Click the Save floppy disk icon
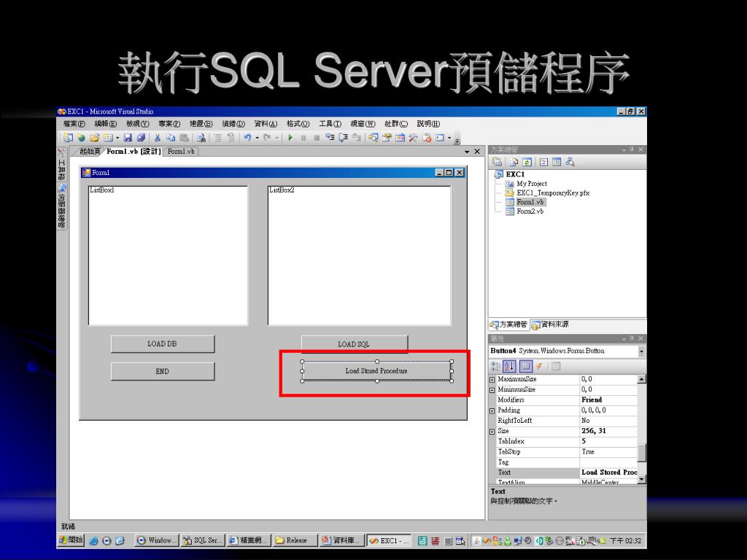The height and width of the screenshot is (560, 747). 127,138
